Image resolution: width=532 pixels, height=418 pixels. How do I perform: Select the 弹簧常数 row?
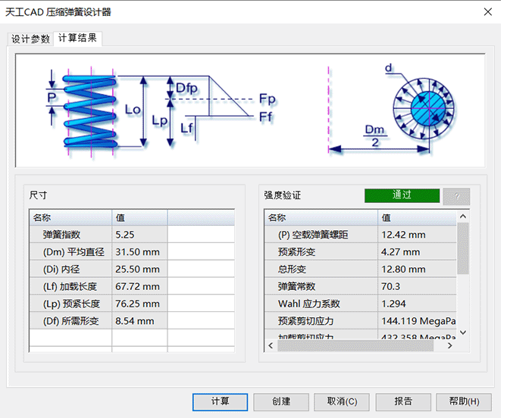tap(361, 286)
